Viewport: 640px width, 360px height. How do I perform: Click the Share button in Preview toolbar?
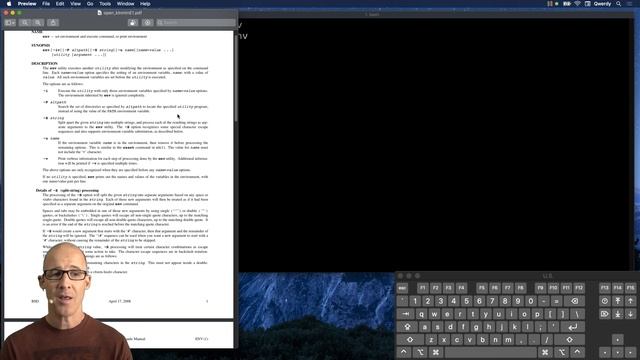pyautogui.click(x=53, y=22)
